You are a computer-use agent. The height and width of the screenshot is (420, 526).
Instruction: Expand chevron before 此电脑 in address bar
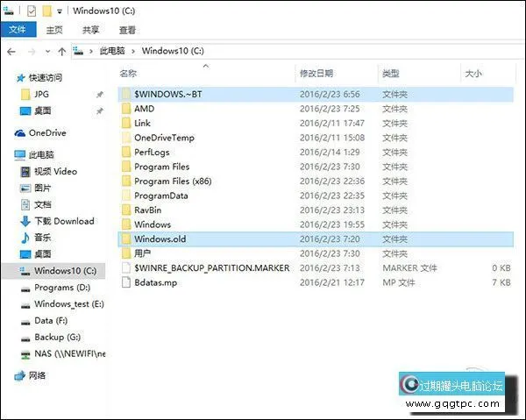[x=91, y=52]
